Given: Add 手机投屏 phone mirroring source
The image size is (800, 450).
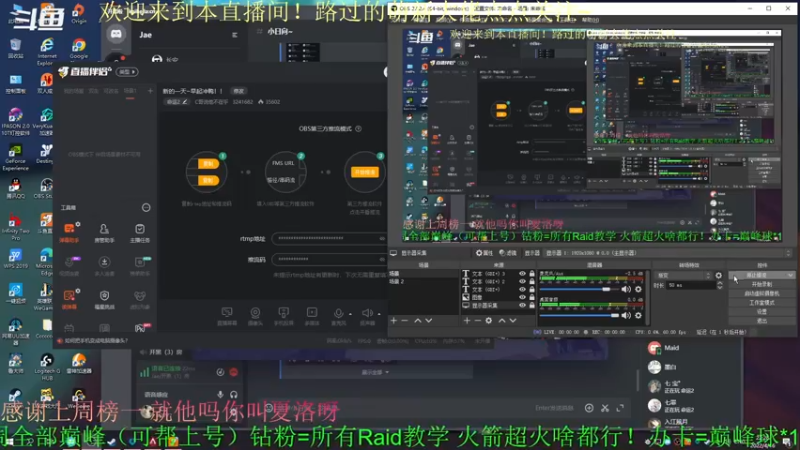Looking at the screenshot, I should coord(283,316).
